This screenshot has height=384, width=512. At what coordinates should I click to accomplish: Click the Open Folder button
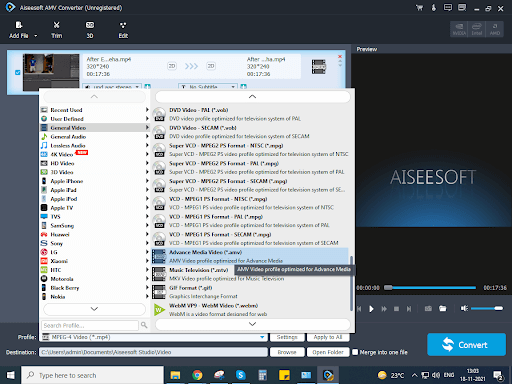coord(328,352)
